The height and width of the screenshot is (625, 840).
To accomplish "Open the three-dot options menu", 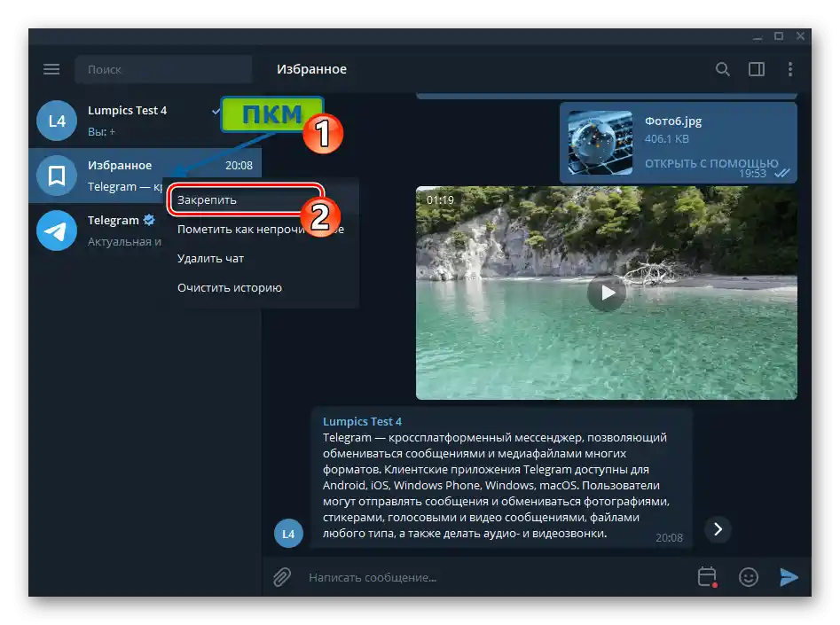I will 792,68.
